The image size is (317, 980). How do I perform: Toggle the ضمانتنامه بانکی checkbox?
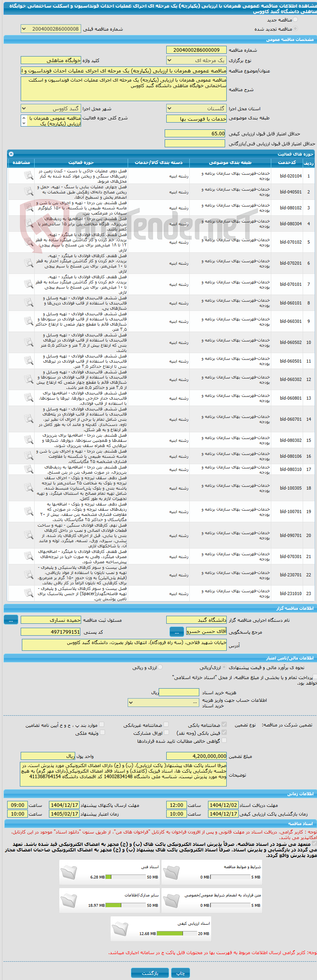click(x=224, y=724)
